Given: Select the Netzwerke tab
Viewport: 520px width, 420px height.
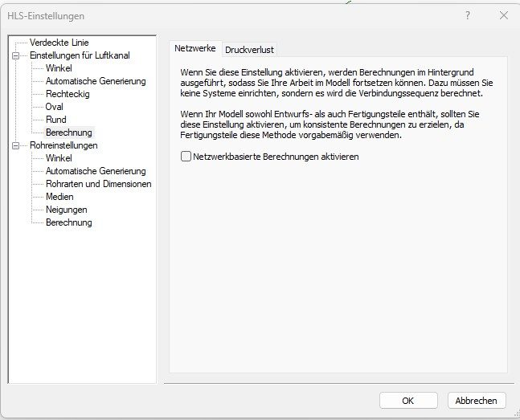Looking at the screenshot, I should [195, 48].
